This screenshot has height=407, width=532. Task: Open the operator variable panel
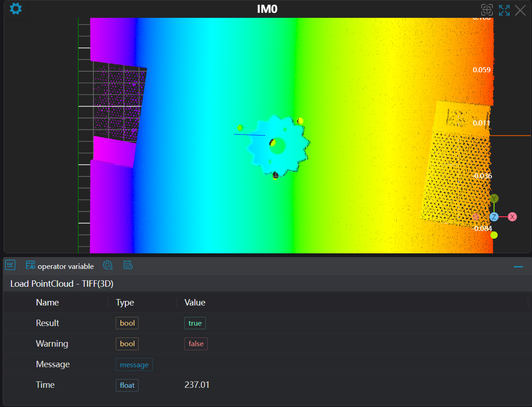(60, 266)
